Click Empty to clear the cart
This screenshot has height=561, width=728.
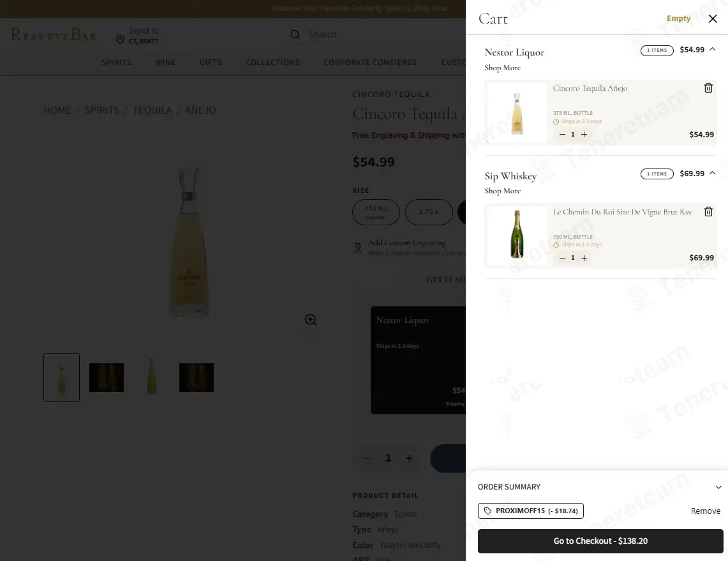(678, 19)
